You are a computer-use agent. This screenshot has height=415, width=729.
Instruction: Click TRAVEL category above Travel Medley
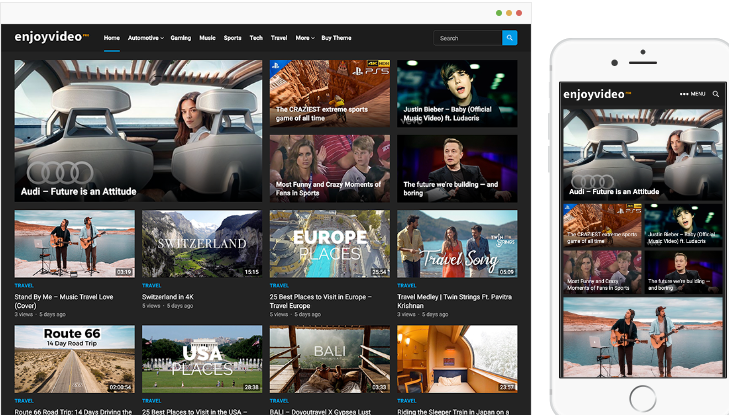406,285
